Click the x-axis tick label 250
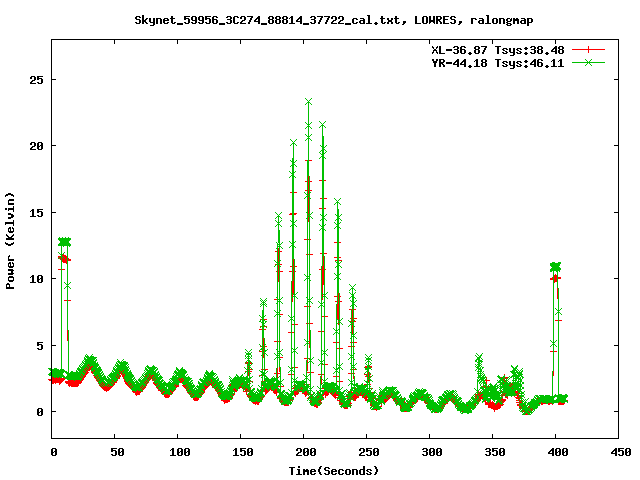This screenshot has width=640, height=480. pos(369,452)
